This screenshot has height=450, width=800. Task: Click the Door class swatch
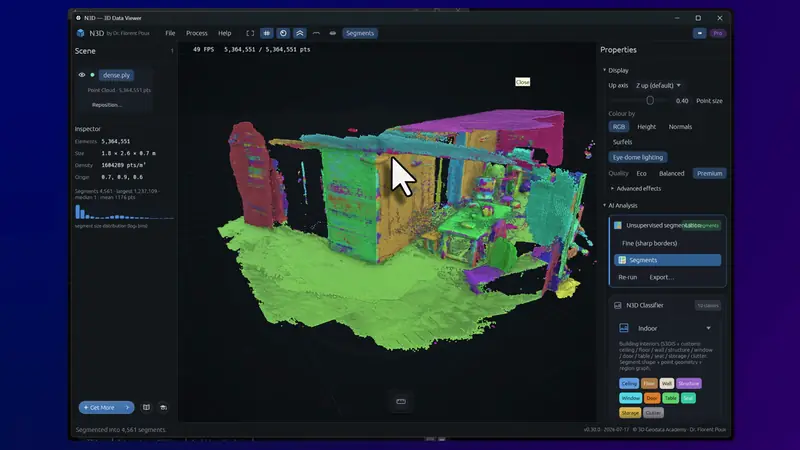(652, 398)
